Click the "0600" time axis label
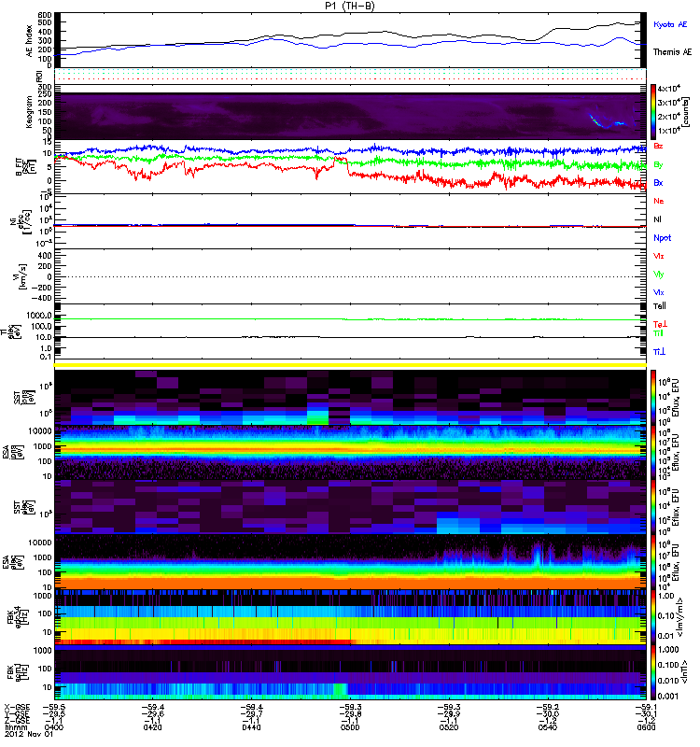This screenshot has width=700, height=747. 646,727
